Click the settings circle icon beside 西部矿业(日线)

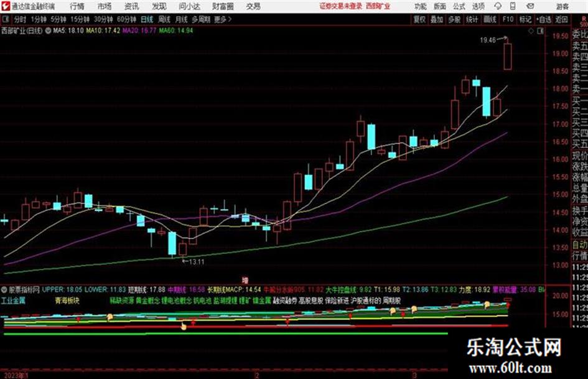coord(48,30)
